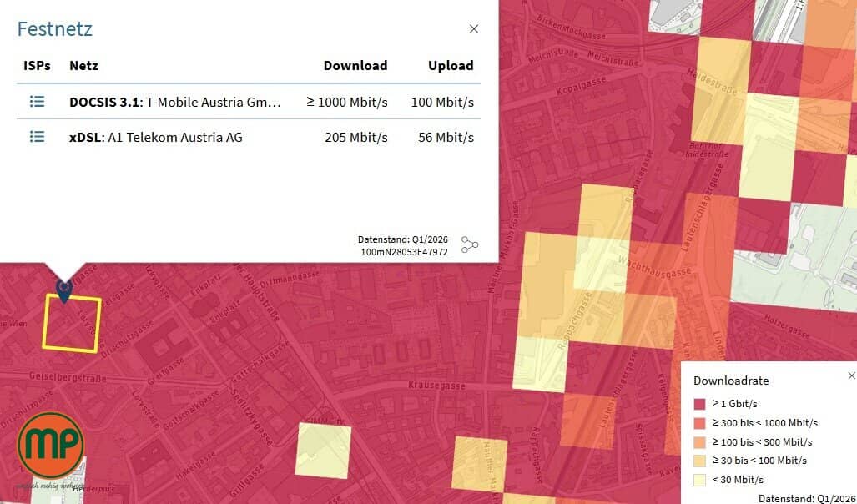Viewport: 857px width, 504px height.
Task: Click the share icon in Festnetz panel
Action: (470, 244)
